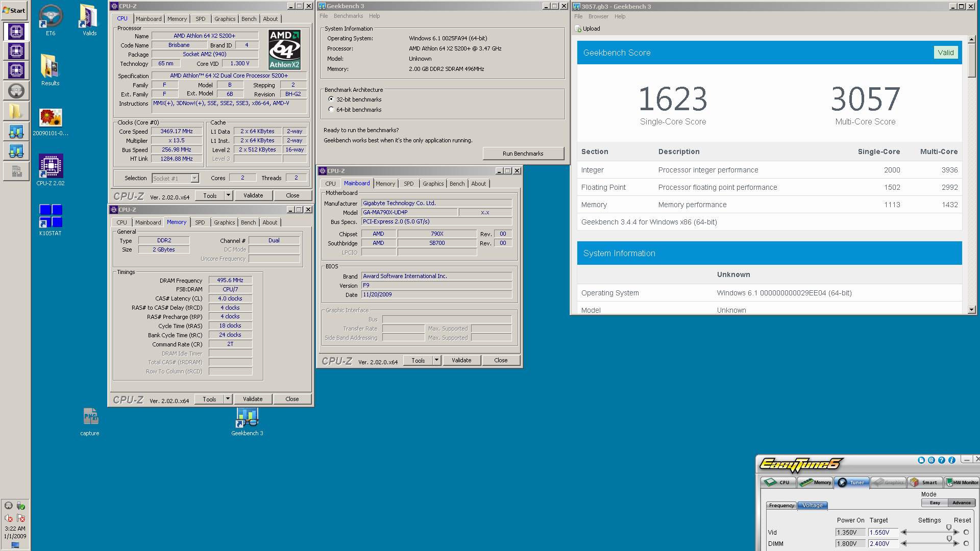
Task: Increase DIMM voltage with right arrow
Action: (957, 543)
